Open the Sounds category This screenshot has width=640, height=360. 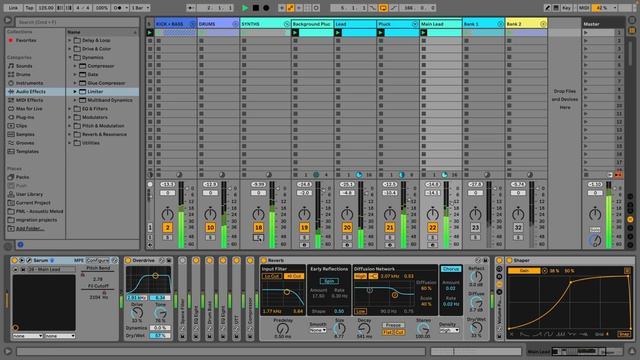click(x=24, y=66)
